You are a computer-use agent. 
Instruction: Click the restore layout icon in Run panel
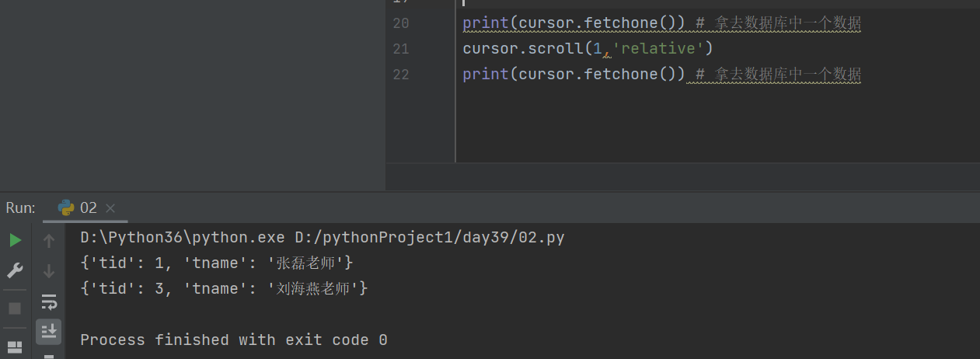(15, 346)
